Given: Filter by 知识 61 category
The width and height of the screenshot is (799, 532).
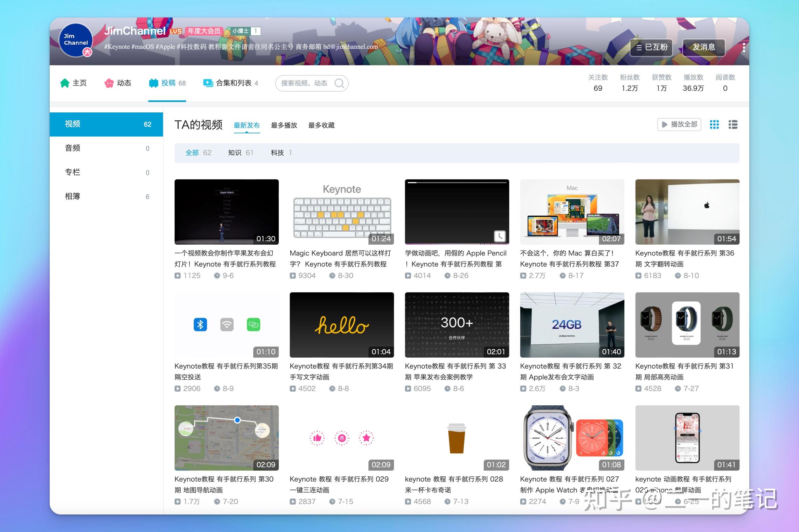Looking at the screenshot, I should tap(241, 153).
